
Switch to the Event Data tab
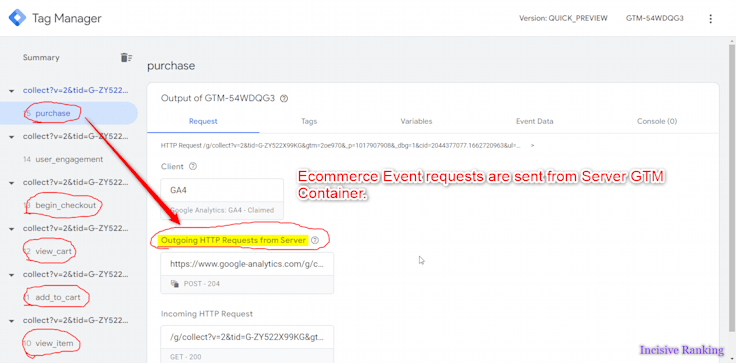(535, 121)
